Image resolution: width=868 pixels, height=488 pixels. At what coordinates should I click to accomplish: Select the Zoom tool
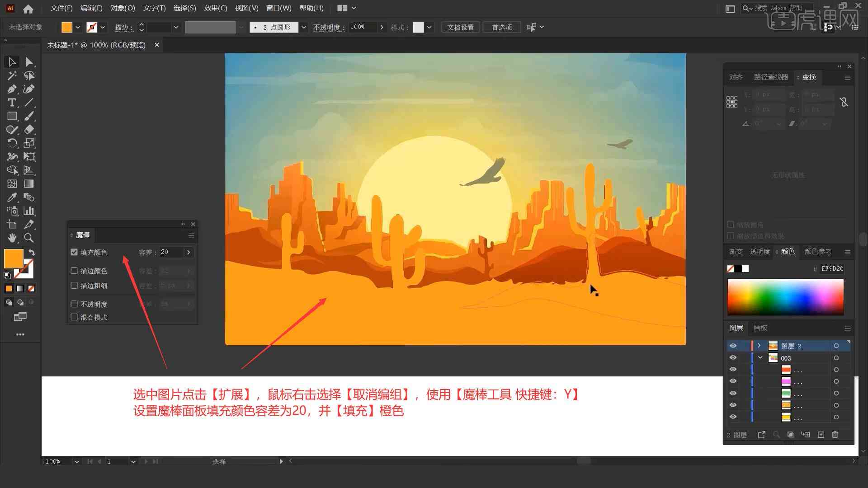pyautogui.click(x=28, y=237)
